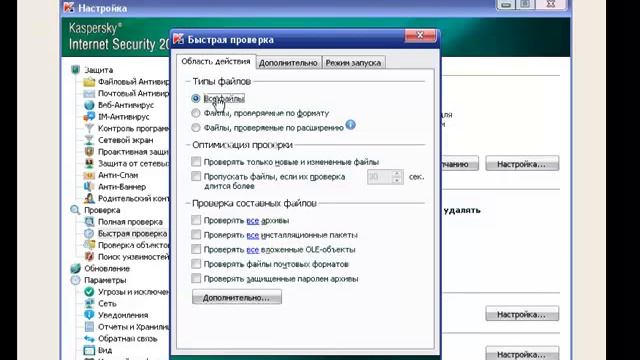Image resolution: width=640 pixels, height=360 pixels.
Task: Select Веб-Антивирус in sidebar tree
Action: pyautogui.click(x=126, y=105)
